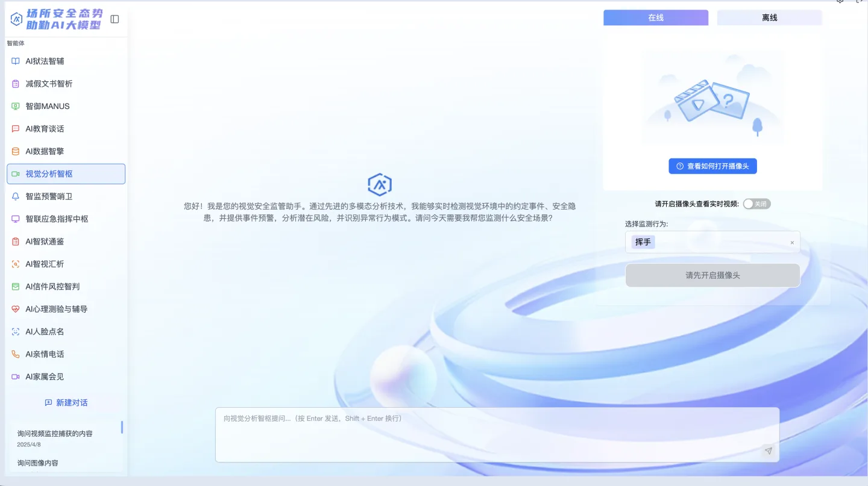The height and width of the screenshot is (486, 868).
Task: Click the 查看如何打开摄像头 button
Action: pyautogui.click(x=712, y=166)
